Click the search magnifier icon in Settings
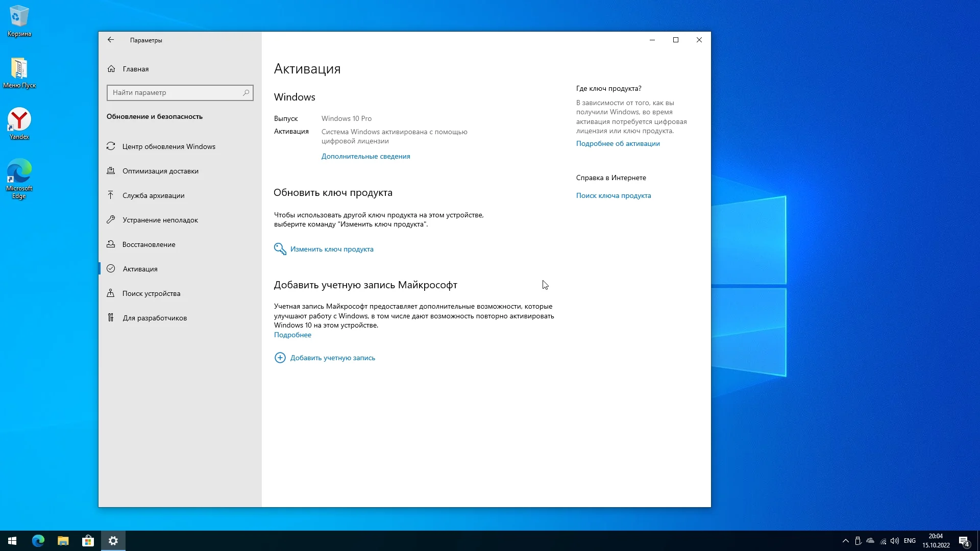Viewport: 980px width, 551px height. (246, 93)
